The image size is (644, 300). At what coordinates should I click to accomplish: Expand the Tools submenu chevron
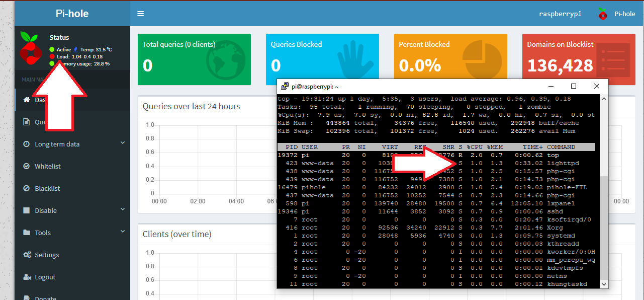pos(123,232)
